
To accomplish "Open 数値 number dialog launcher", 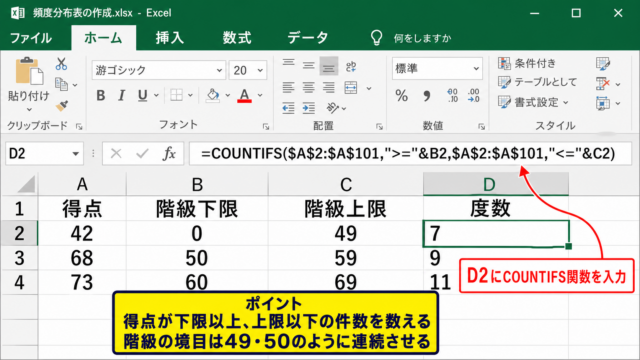I will point(481,127).
